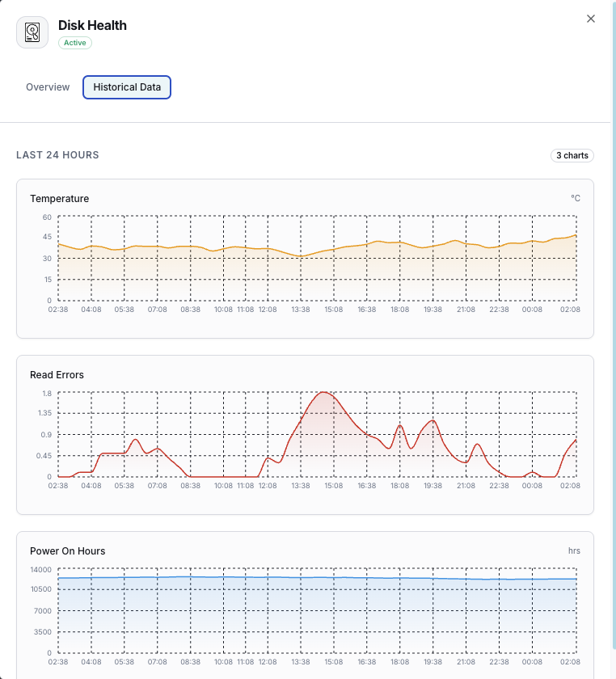Click the Read Errors chart title
Screen dimensions: 616x679
(57, 375)
